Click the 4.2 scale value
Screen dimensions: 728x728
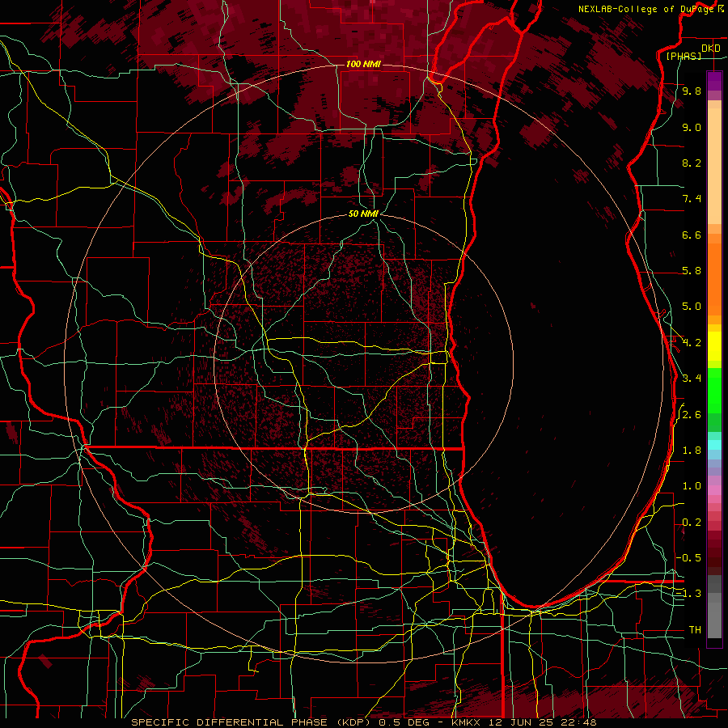pyautogui.click(x=692, y=343)
